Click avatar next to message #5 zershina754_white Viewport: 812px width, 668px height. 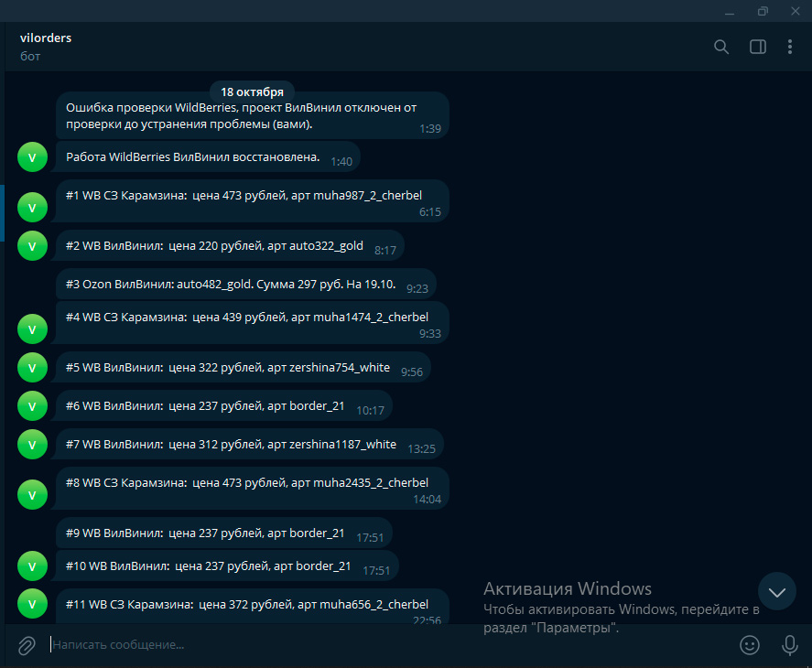click(33, 367)
